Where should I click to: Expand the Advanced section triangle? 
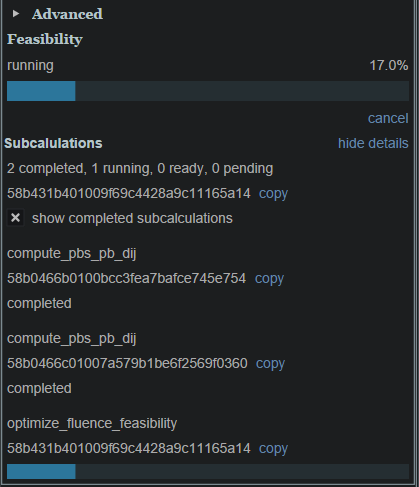pyautogui.click(x=15, y=14)
